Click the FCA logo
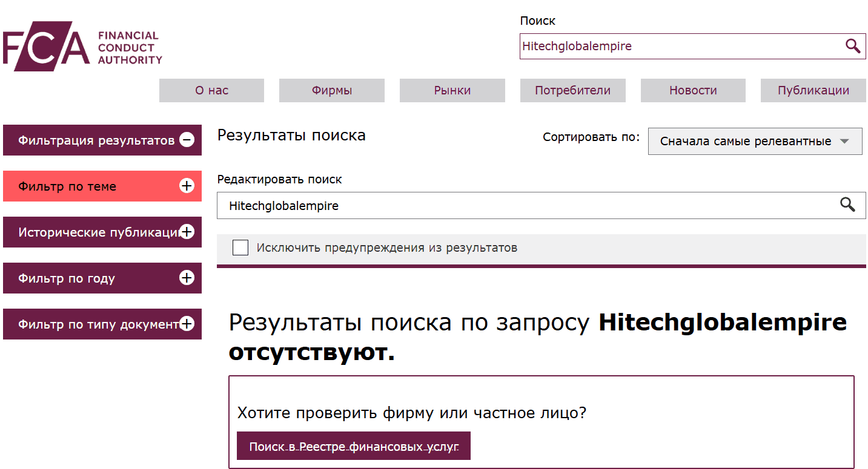 (x=82, y=45)
